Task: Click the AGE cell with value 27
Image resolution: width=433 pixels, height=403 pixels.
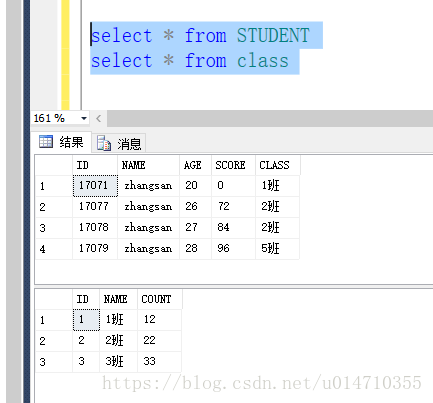Action: point(195,228)
